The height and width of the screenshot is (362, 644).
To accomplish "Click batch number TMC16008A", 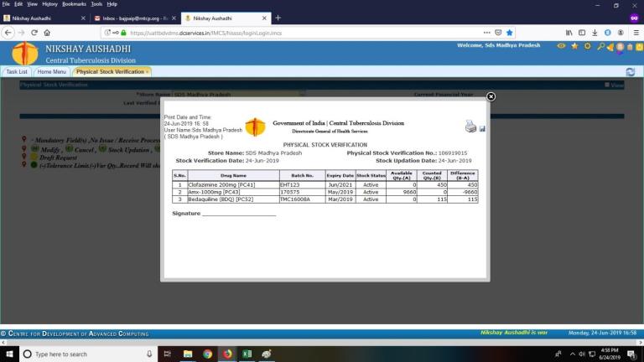I will click(x=295, y=199).
